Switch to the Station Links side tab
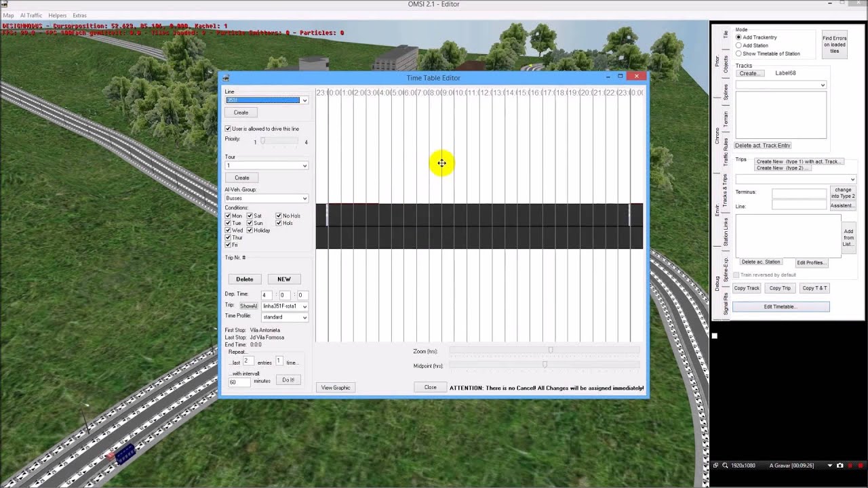Image resolution: width=868 pixels, height=488 pixels. 726,232
